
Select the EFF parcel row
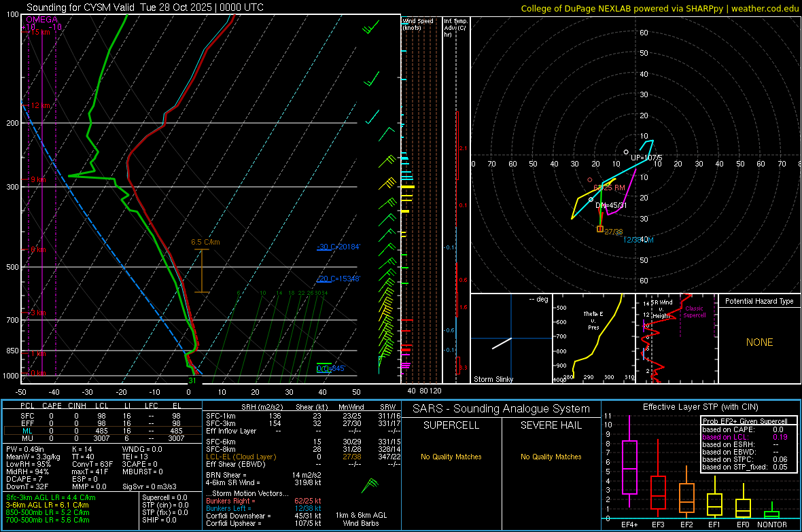pyautogui.click(x=101, y=423)
